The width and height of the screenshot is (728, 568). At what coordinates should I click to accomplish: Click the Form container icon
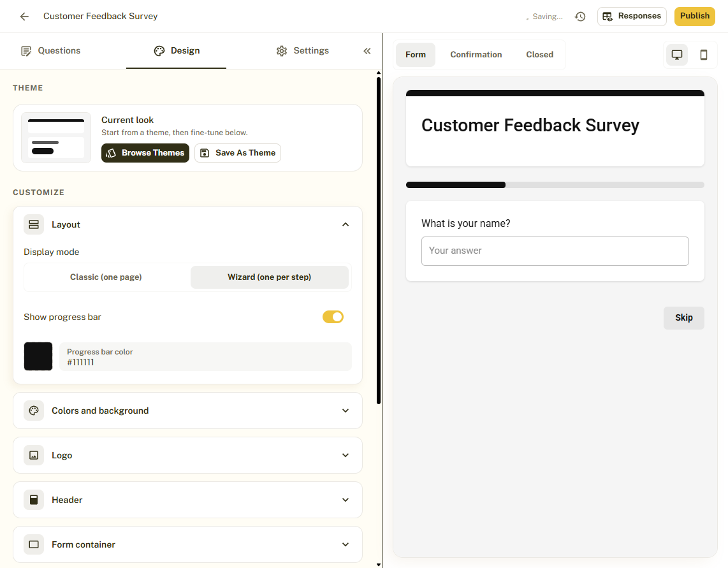pos(34,544)
